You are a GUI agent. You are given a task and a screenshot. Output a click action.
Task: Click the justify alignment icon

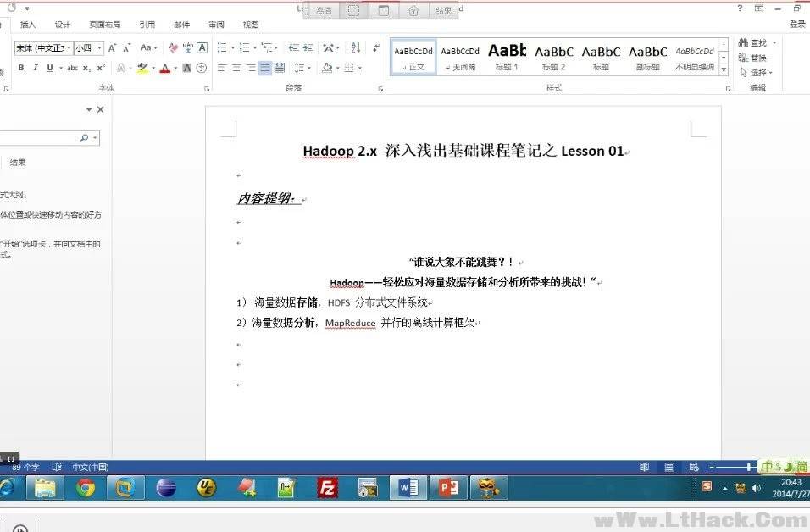[x=265, y=68]
